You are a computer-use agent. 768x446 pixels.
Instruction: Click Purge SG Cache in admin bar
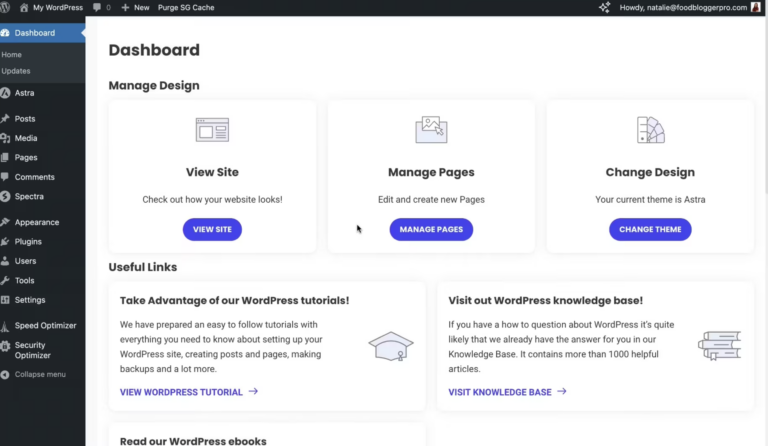pos(186,7)
